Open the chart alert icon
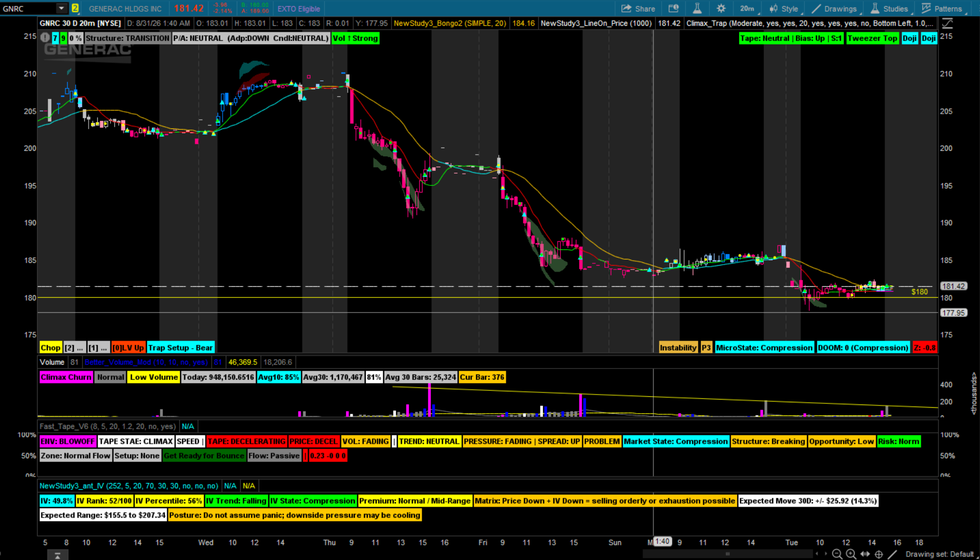The width and height of the screenshot is (980, 560). [x=673, y=9]
